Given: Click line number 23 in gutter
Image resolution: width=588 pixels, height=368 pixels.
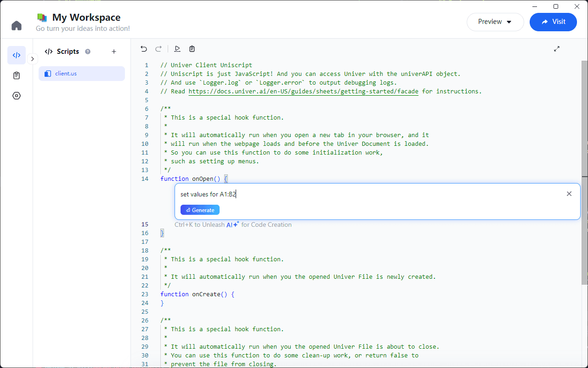Looking at the screenshot, I should point(145,294).
